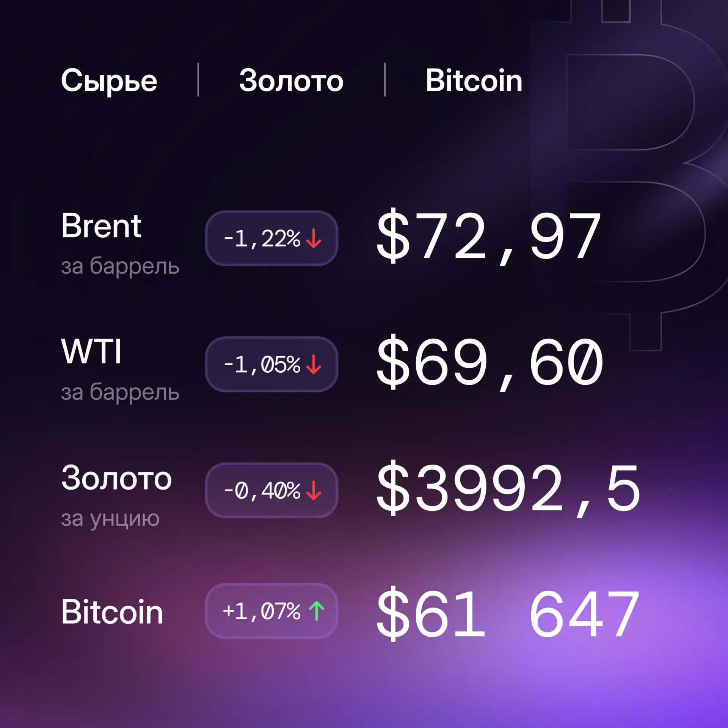
Task: Click the red down arrow in Золото badge
Action: [314, 490]
